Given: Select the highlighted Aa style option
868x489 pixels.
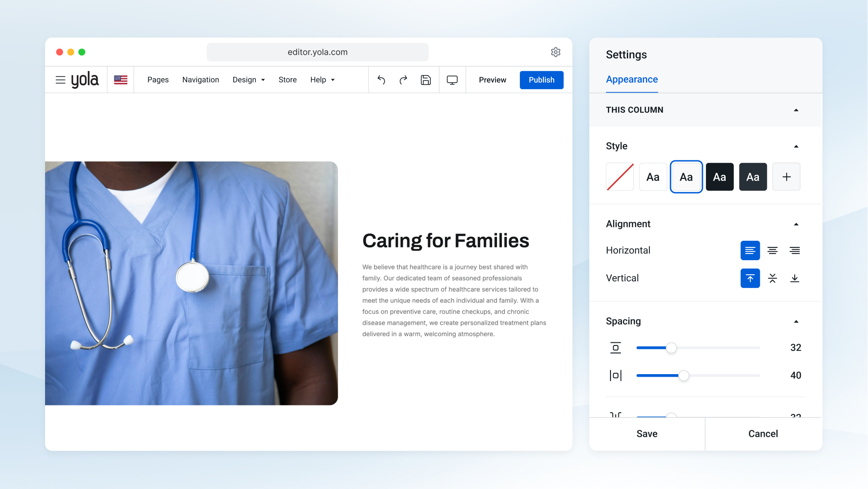Looking at the screenshot, I should pyautogui.click(x=686, y=177).
